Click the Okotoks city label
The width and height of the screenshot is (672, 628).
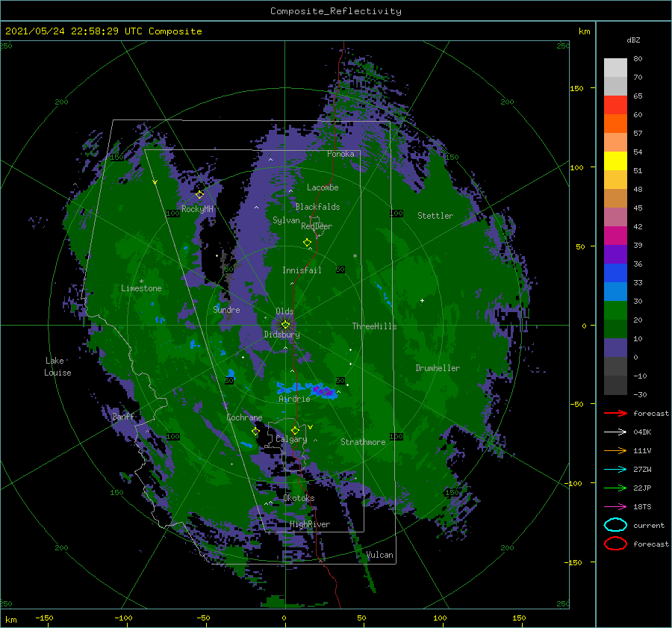click(299, 498)
